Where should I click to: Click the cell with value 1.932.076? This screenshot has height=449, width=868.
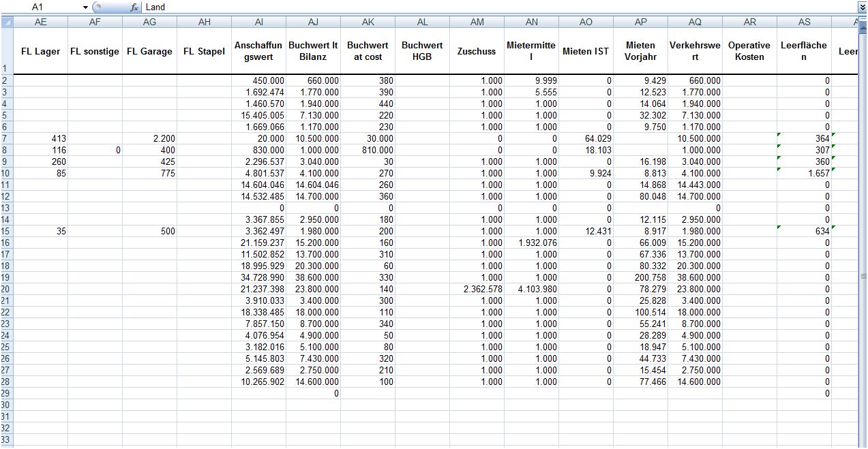(x=531, y=243)
